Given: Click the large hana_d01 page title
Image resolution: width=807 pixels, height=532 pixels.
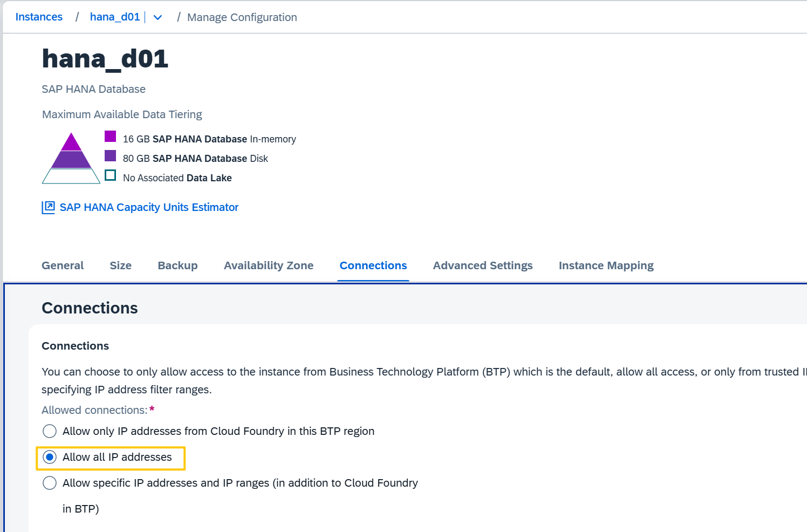Looking at the screenshot, I should pyautogui.click(x=105, y=59).
